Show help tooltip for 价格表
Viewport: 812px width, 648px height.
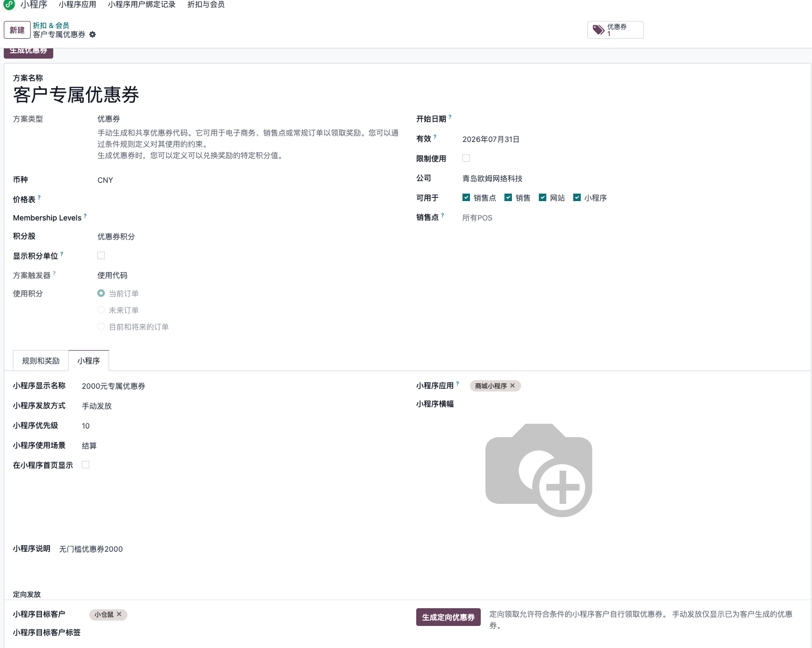pos(39,197)
